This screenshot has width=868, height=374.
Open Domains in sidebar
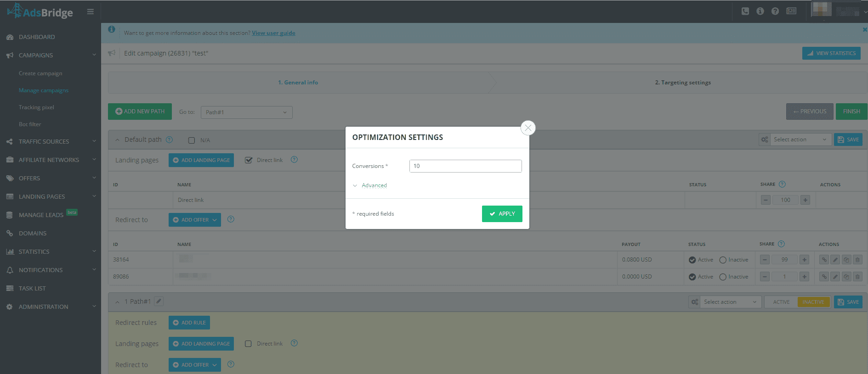click(x=33, y=233)
